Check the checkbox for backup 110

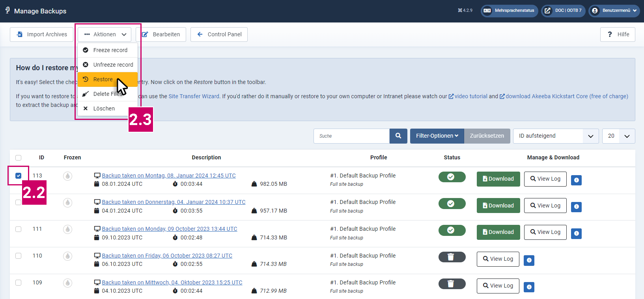click(18, 256)
